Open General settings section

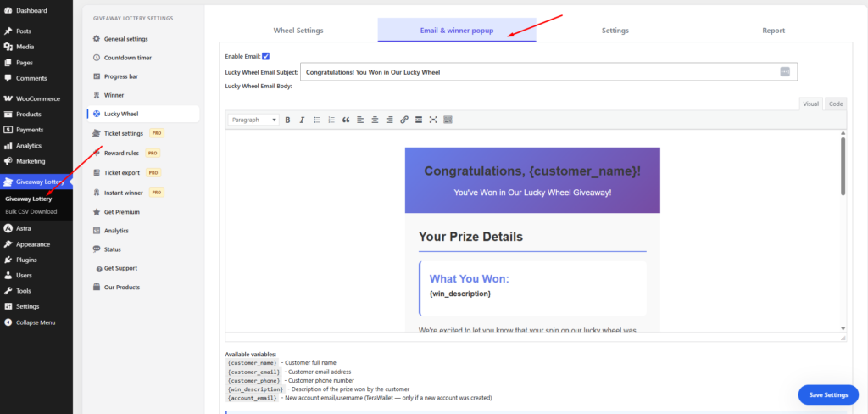[142, 39]
